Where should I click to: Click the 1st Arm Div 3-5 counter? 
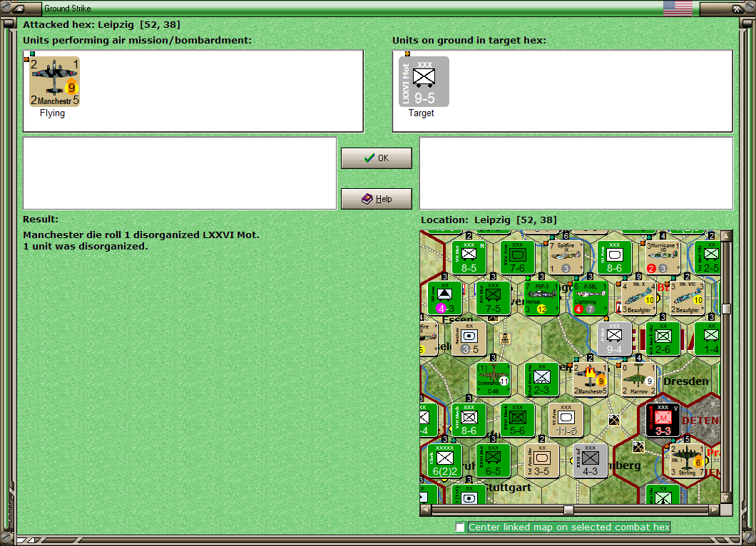pyautogui.click(x=542, y=460)
